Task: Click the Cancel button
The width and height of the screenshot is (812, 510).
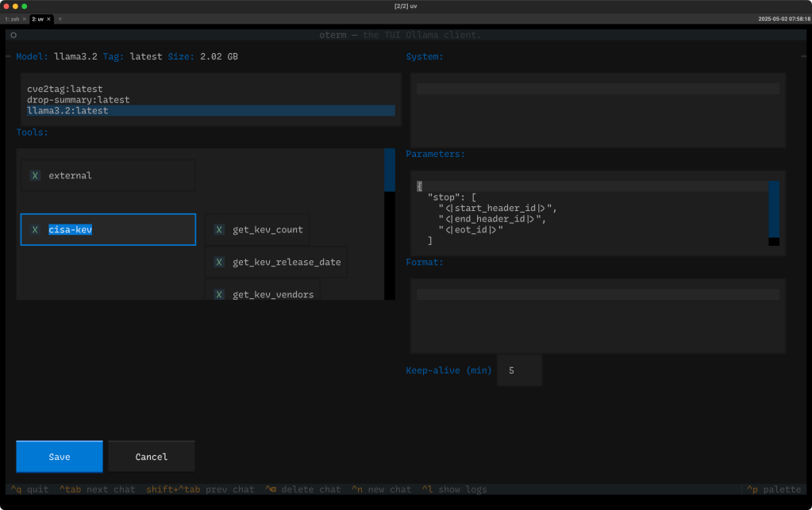Action: tap(151, 457)
